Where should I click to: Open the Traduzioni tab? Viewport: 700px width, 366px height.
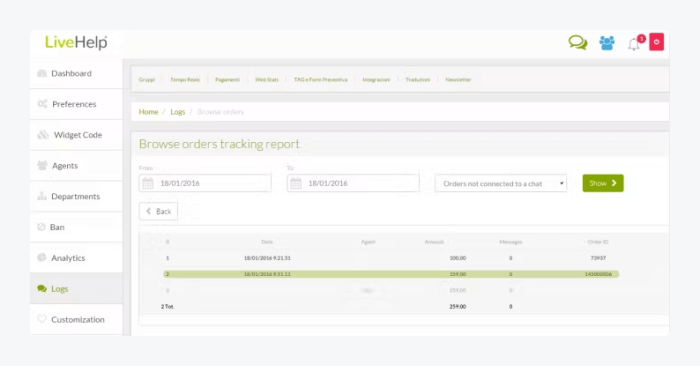coord(418,79)
